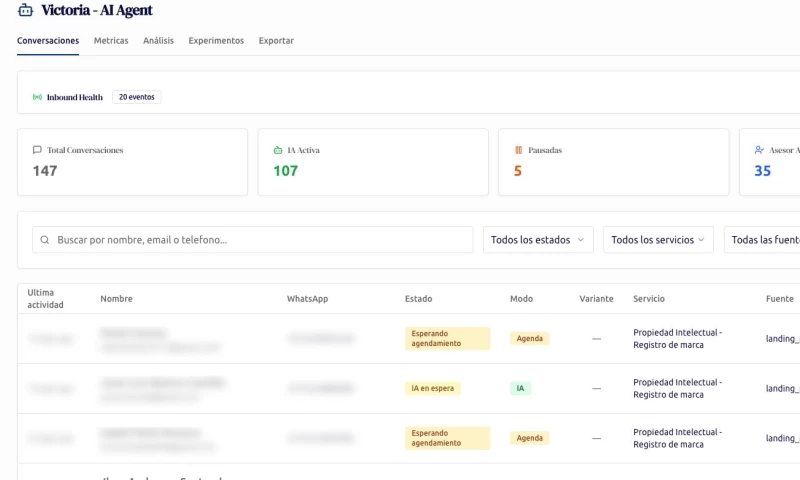Click the WhatsApp column header

coord(307,298)
